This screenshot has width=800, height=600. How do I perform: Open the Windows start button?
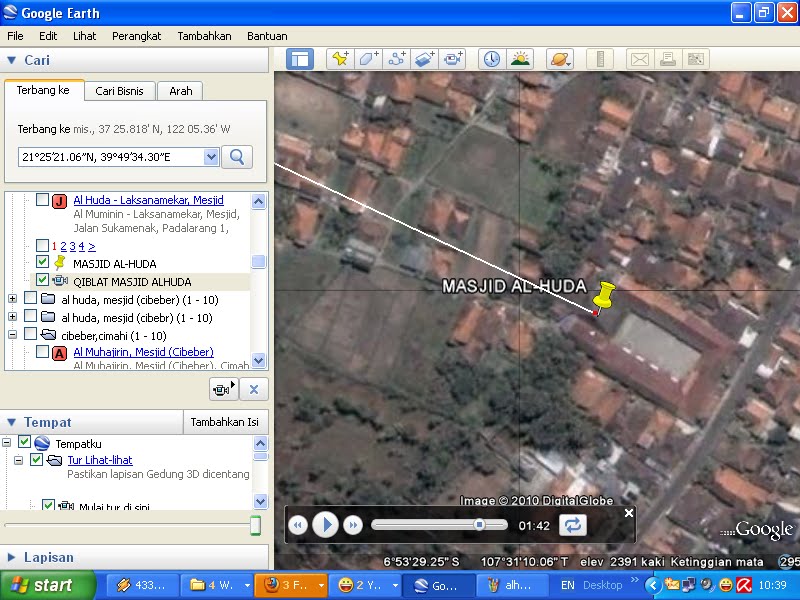pyautogui.click(x=48, y=585)
